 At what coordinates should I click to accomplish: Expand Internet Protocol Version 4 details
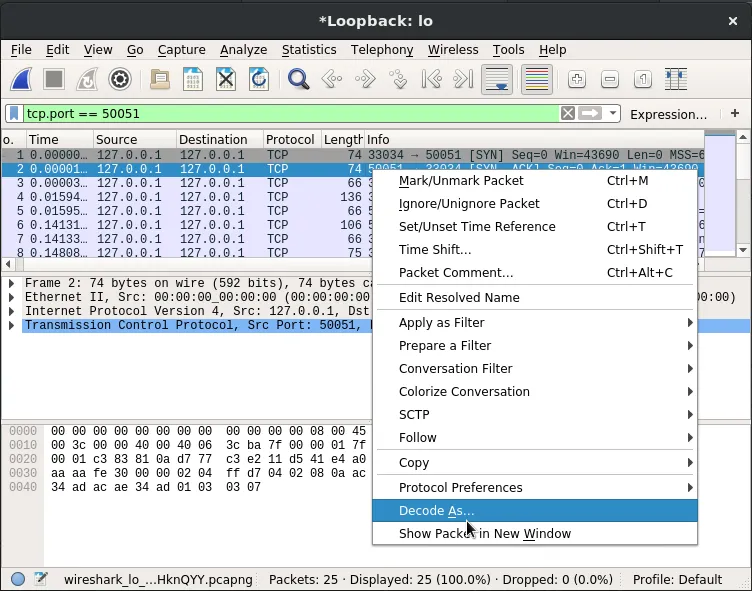pos(12,312)
